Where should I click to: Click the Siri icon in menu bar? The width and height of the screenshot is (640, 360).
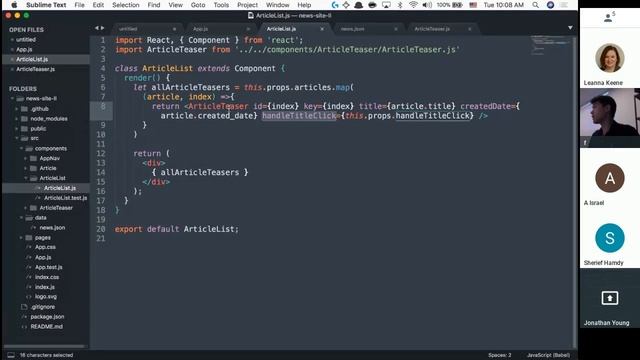pos(550,5)
